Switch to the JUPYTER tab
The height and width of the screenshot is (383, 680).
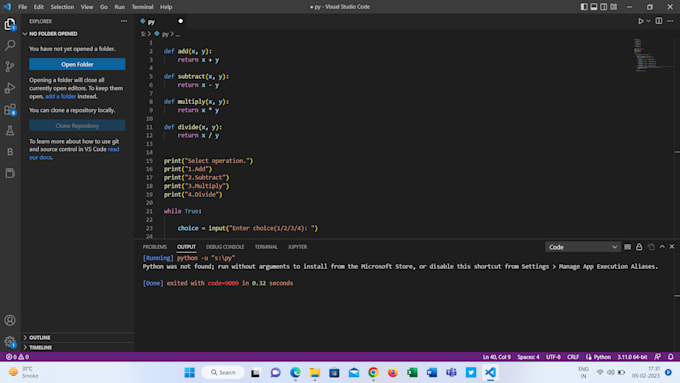pyautogui.click(x=298, y=247)
